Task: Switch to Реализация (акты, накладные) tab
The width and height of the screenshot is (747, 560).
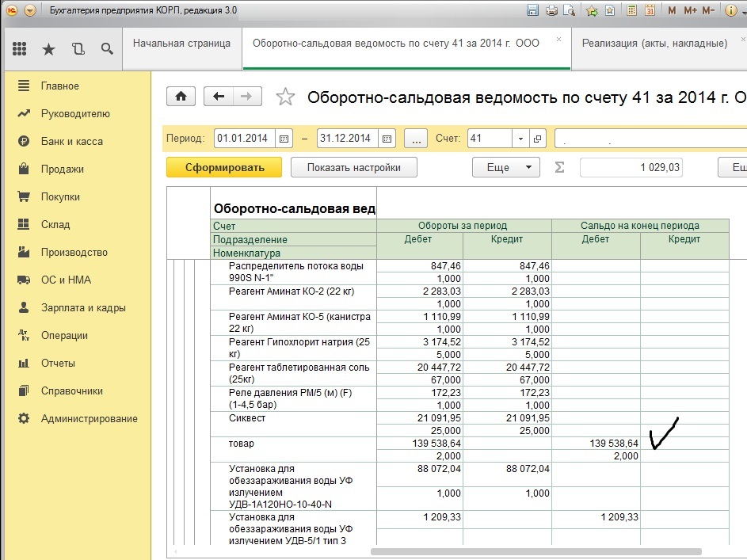Action: point(654,44)
